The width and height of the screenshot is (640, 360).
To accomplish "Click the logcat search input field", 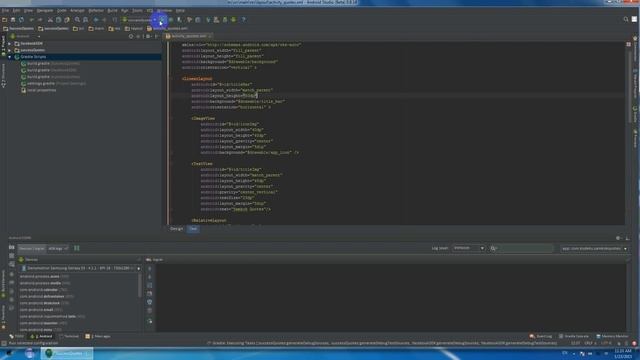I will (x=522, y=248).
